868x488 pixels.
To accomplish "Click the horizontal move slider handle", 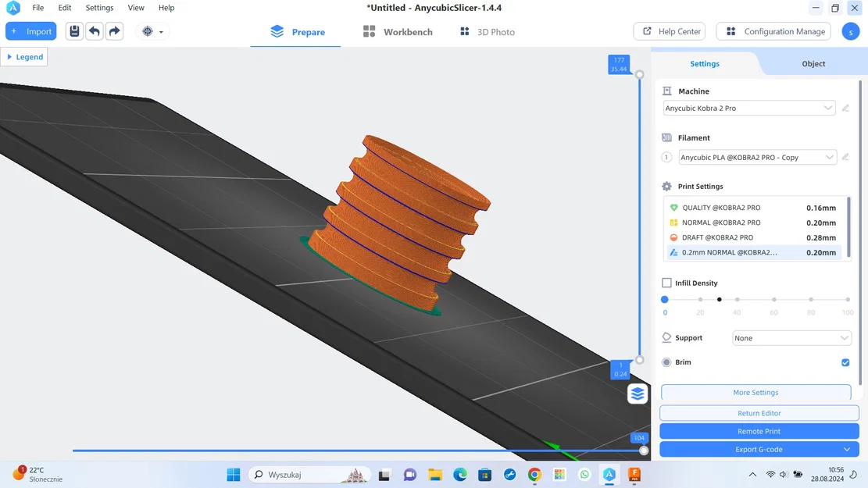I will (x=643, y=451).
